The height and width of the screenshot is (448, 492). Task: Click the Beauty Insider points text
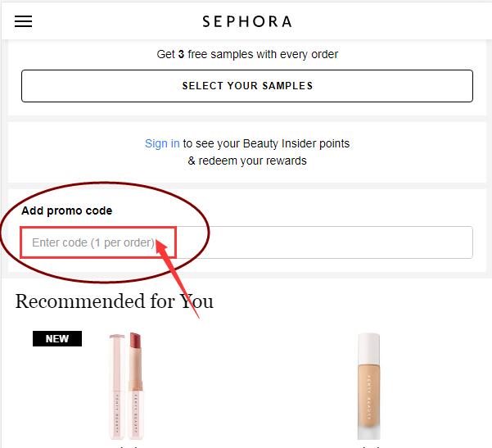pos(296,143)
